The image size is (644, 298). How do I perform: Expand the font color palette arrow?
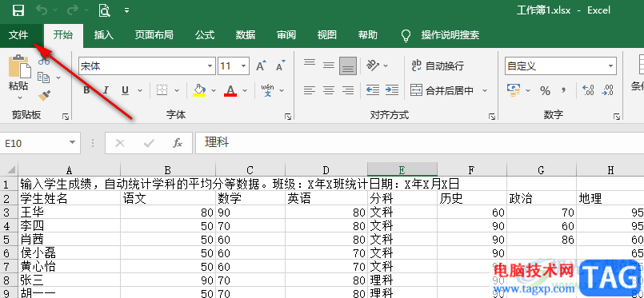tap(245, 90)
